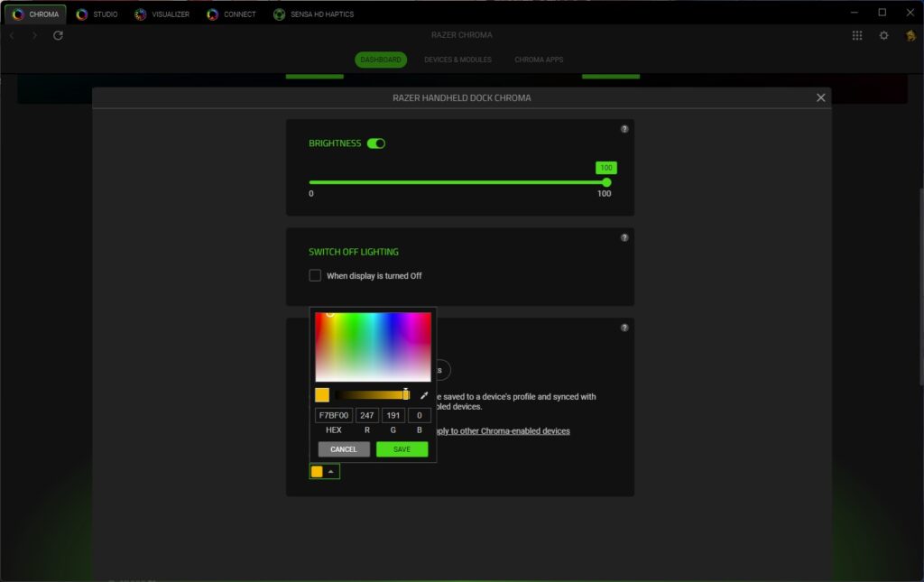Viewport: 924px width, 582px height.
Task: Select the Dashboard sub-tab
Action: click(381, 60)
